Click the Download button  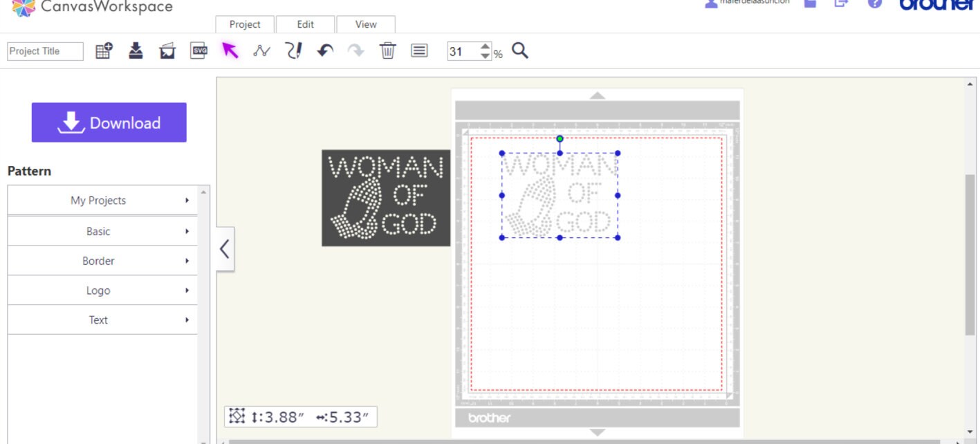(x=108, y=122)
